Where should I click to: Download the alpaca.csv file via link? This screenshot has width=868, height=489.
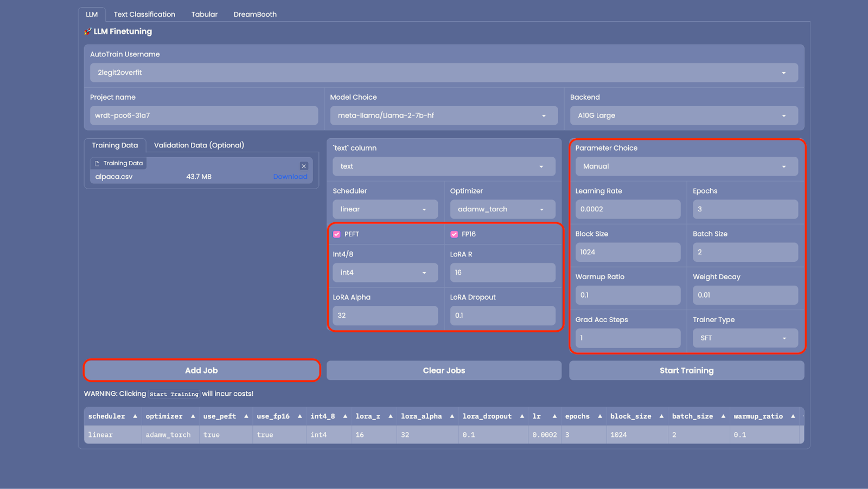point(290,177)
